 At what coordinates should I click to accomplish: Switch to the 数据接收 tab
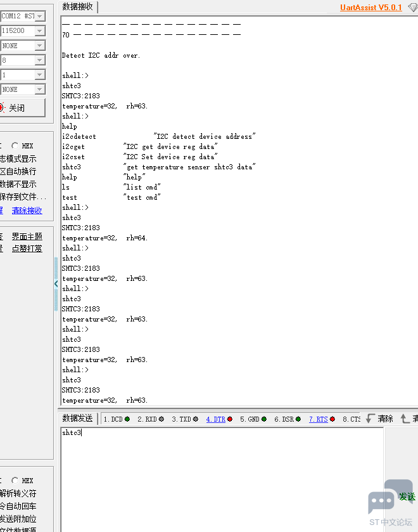(78, 7)
